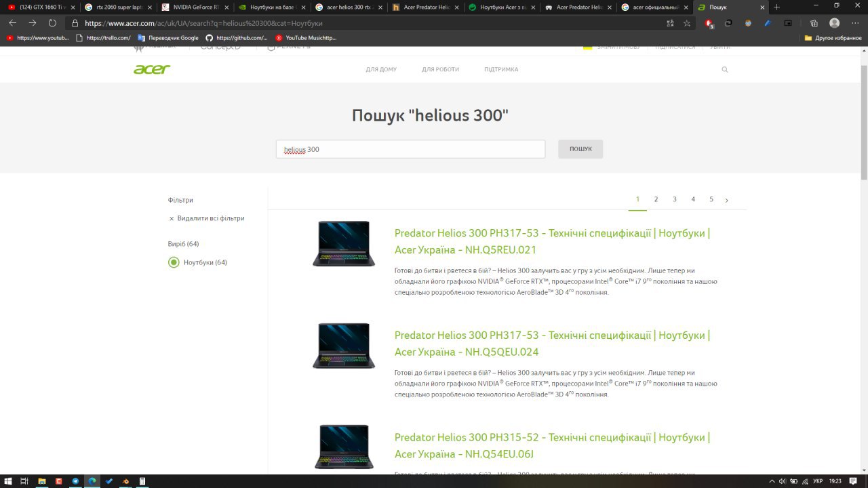Go to results page 4
The image size is (868, 488).
pos(693,199)
